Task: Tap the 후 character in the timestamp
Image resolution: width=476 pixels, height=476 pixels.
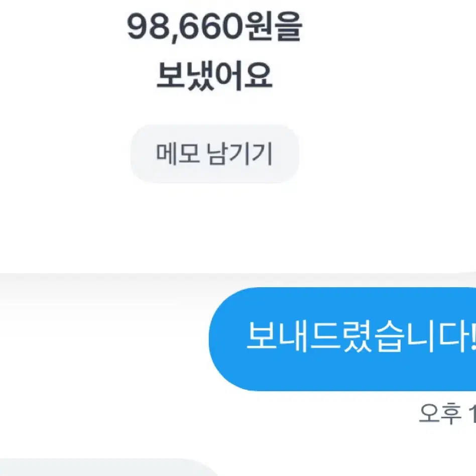Action: pyautogui.click(x=451, y=413)
